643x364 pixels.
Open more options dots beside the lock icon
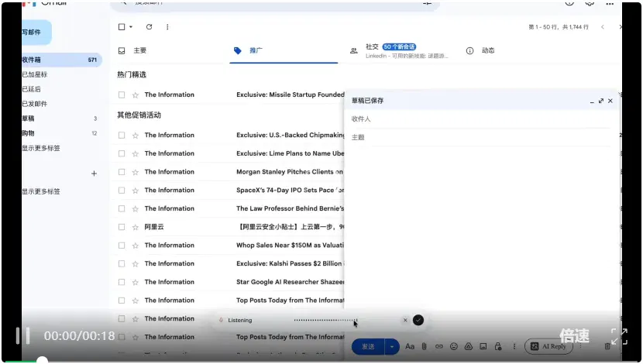pos(514,346)
